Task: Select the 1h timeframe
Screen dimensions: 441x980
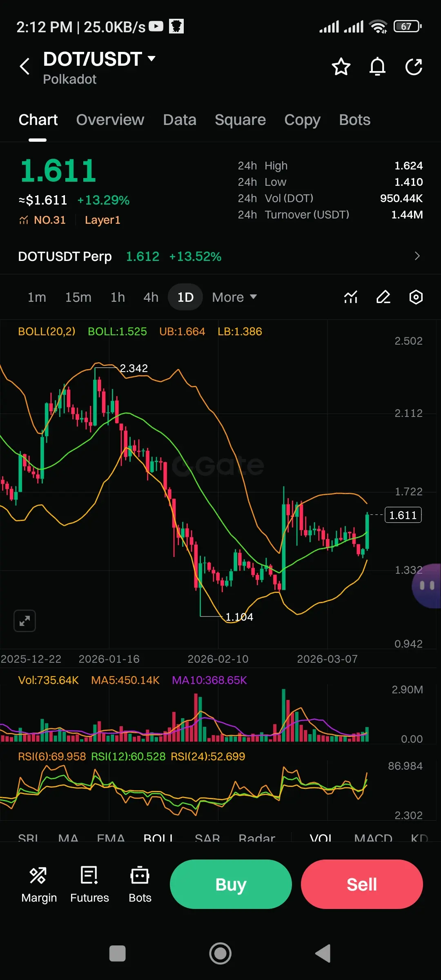Action: point(118,297)
